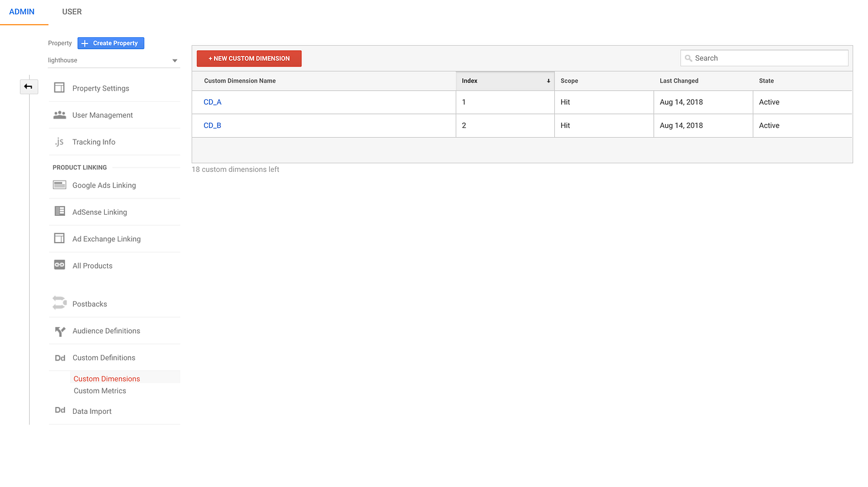Screen dimensions: 868x487
Task: Open All Products via the link icon
Action: click(59, 265)
